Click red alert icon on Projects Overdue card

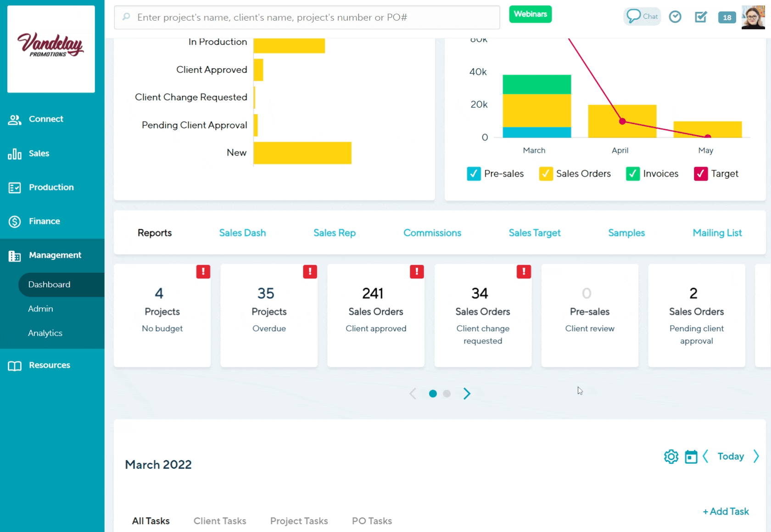310,272
